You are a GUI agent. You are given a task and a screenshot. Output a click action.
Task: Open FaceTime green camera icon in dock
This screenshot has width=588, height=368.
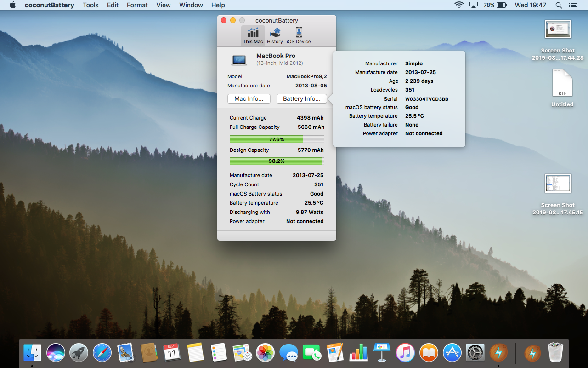click(x=312, y=353)
